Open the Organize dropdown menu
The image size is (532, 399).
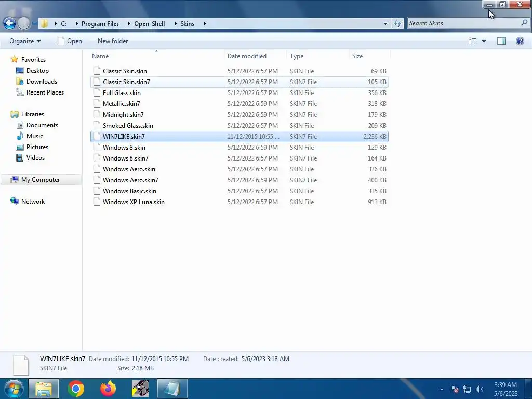click(25, 41)
